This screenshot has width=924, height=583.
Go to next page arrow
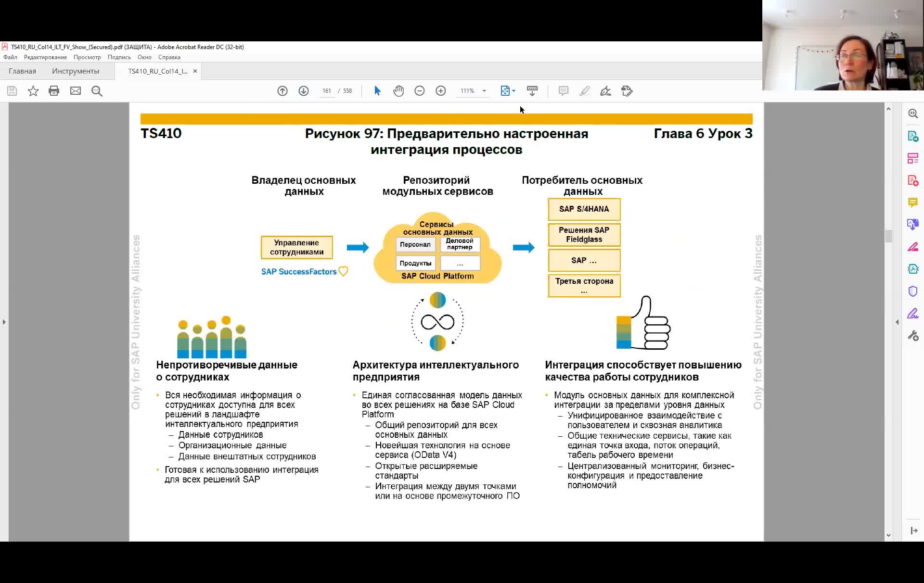coord(304,91)
